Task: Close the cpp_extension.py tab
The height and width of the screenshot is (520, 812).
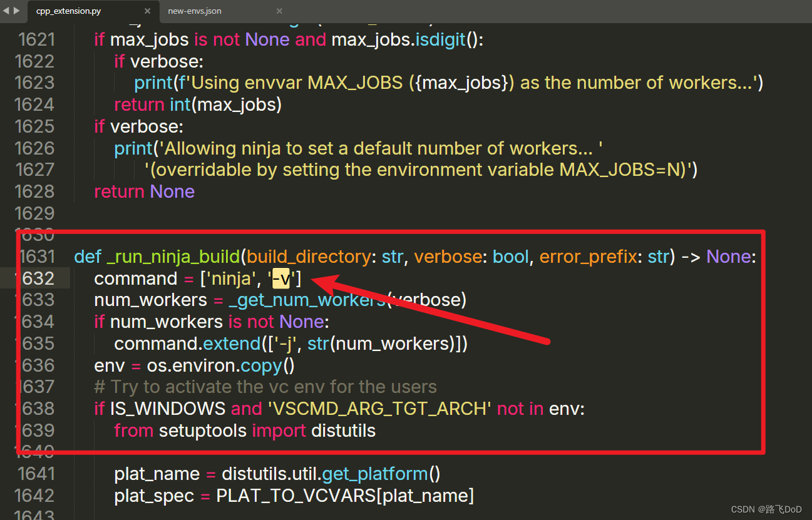Action: click(147, 11)
